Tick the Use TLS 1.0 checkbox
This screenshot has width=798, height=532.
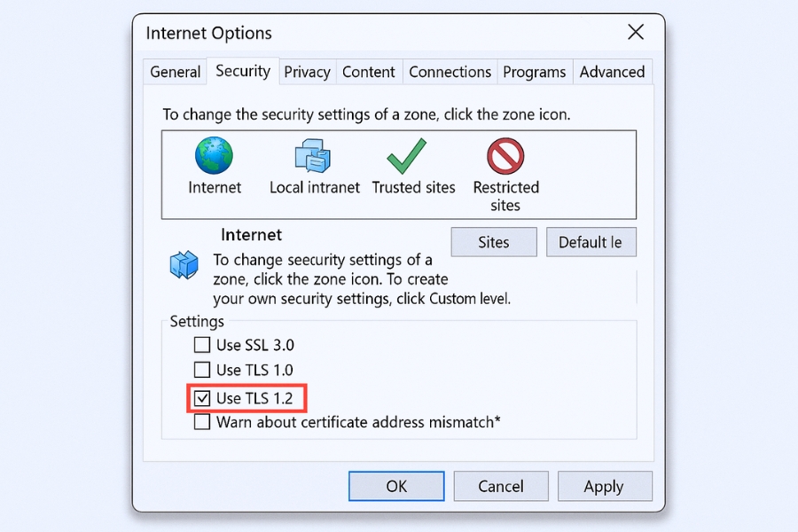(x=202, y=370)
